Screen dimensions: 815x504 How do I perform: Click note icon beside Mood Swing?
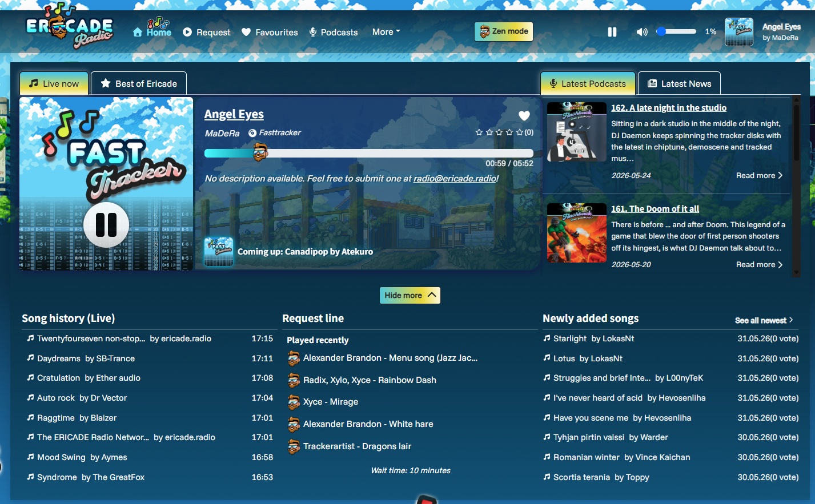(x=30, y=457)
